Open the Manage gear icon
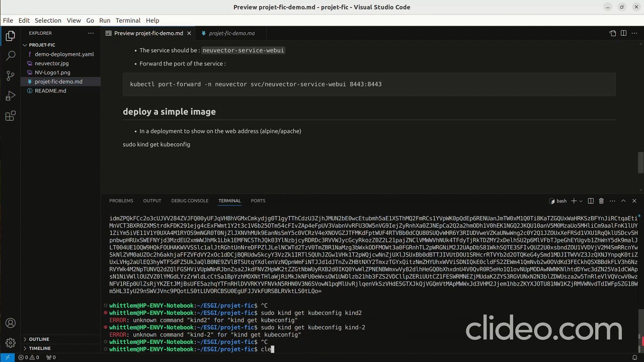644x362 pixels. (10, 343)
